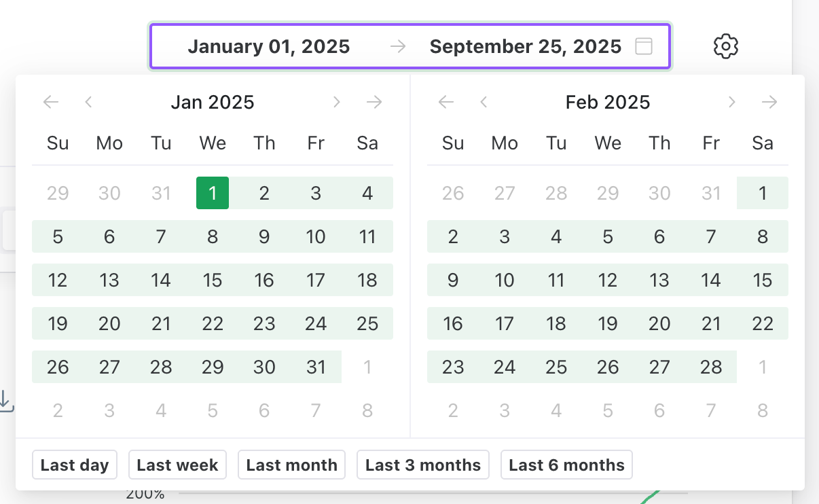The image size is (819, 504).
Task: Select January 15 in the calendar
Action: point(213,281)
